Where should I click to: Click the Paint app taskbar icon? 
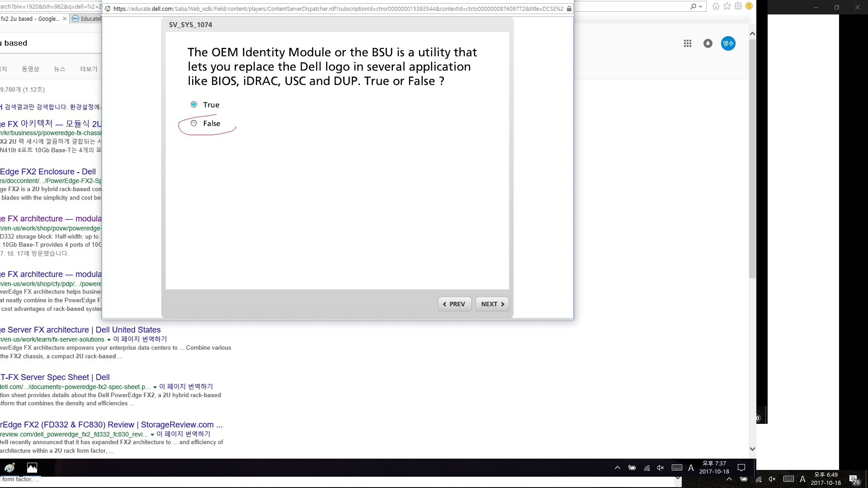pyautogui.click(x=9, y=468)
